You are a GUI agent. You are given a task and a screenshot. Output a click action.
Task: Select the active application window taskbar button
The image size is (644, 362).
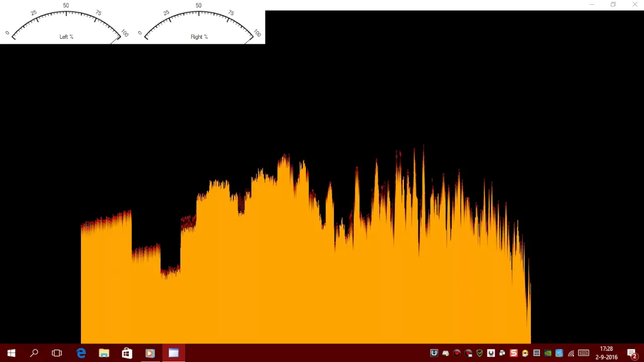(x=174, y=353)
